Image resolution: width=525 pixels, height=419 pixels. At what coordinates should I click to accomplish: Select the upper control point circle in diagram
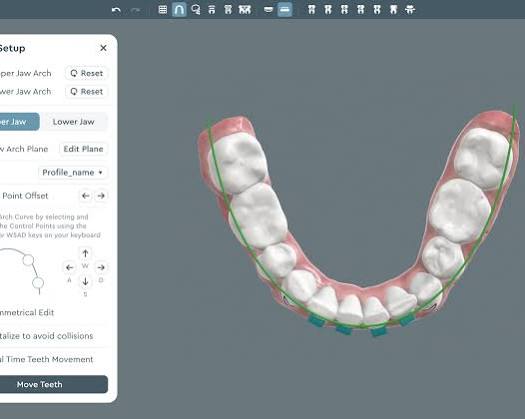(x=28, y=260)
